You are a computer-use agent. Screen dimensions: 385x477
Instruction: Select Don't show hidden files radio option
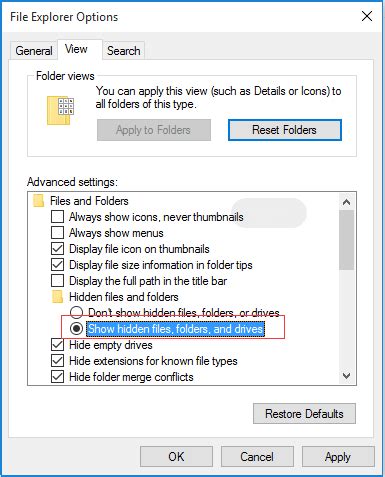76,313
